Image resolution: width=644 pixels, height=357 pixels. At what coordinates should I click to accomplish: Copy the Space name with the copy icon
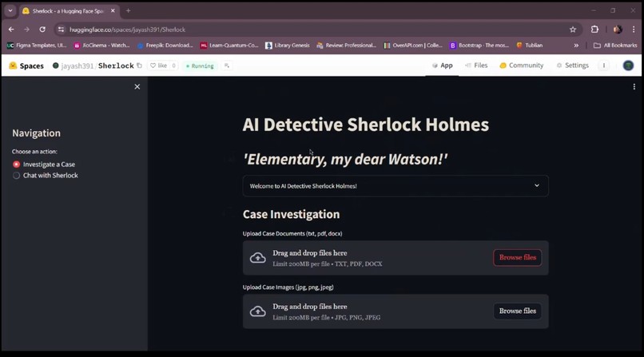pos(139,65)
